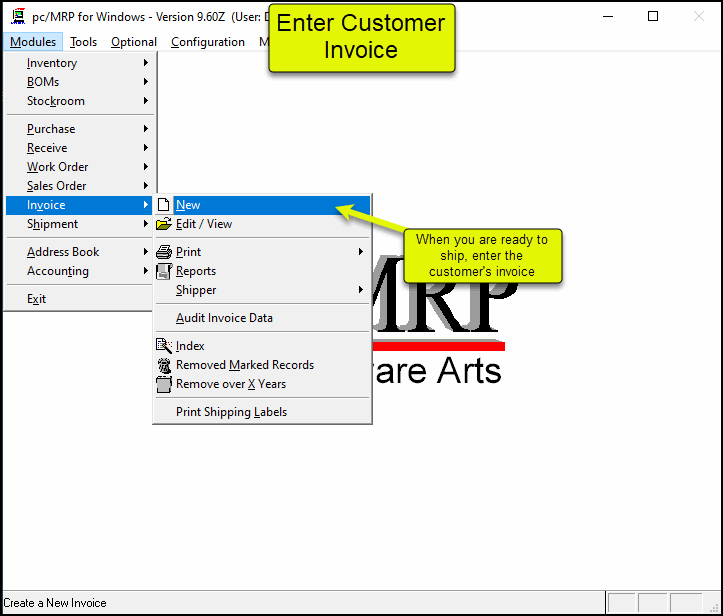Choose Print in Invoice submenu
Viewport: 723px width, 616px height.
tap(262, 252)
